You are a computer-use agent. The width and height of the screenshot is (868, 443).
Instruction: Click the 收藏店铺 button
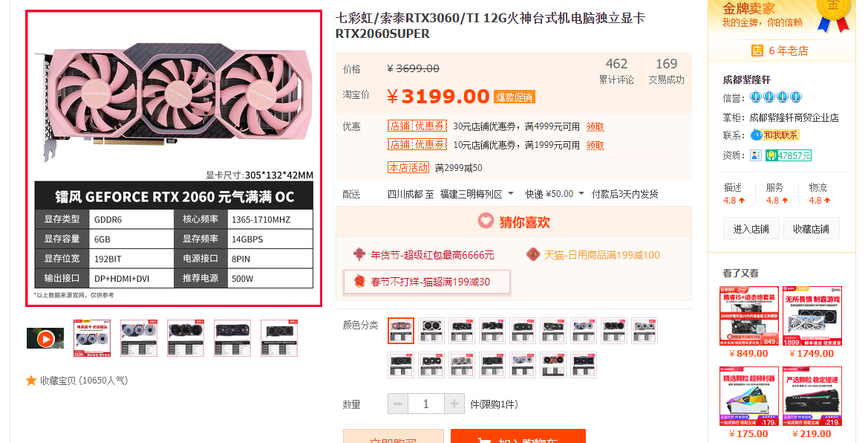point(811,228)
